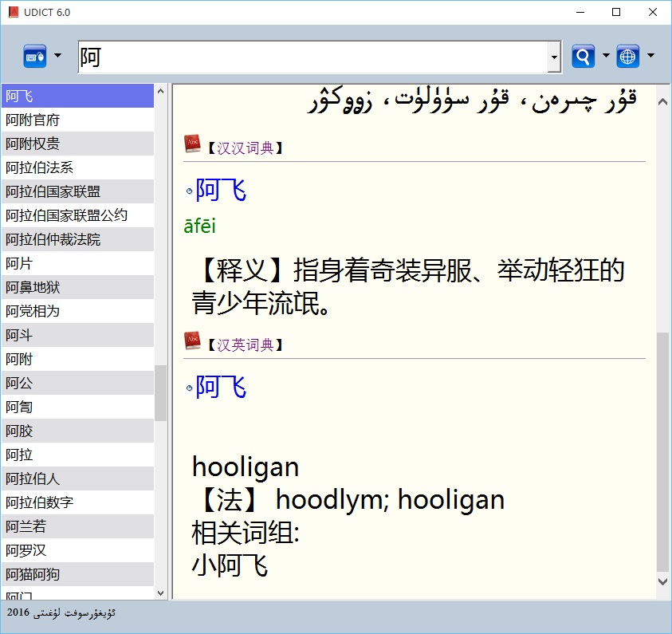Open the dropdown arrow next to globe icon

[650, 57]
